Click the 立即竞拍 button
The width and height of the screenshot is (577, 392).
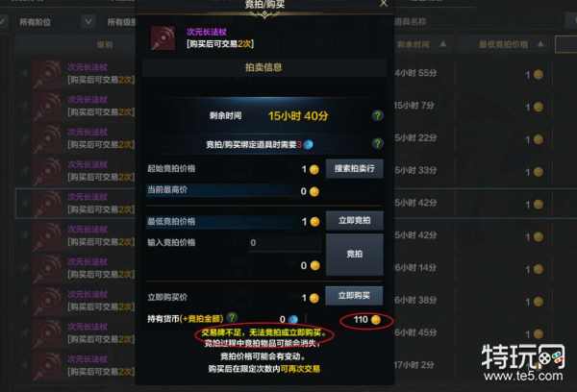354,221
